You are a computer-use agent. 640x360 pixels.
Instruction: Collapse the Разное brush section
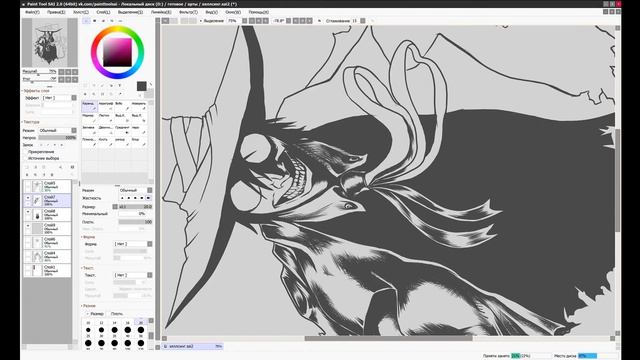88,306
